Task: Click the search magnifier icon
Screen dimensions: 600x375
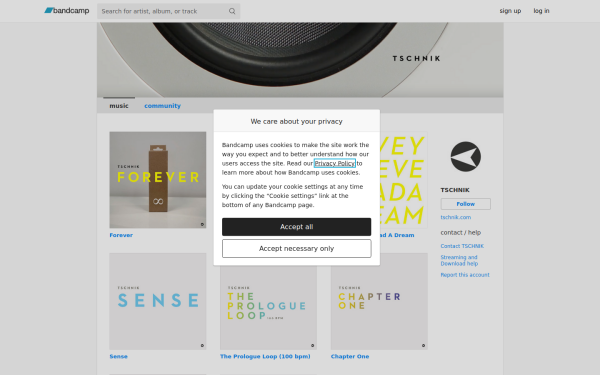Action: [x=232, y=11]
